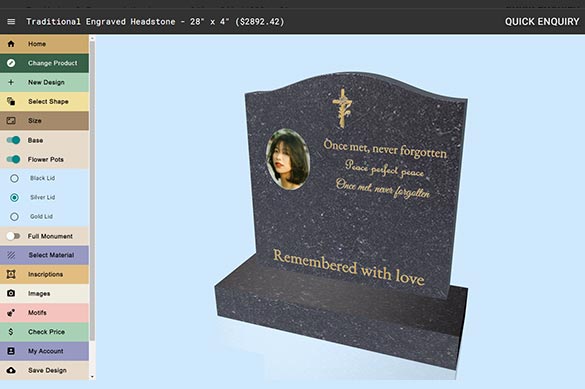Click the headstone title and price text
This screenshot has height=389, width=585.
(155, 22)
